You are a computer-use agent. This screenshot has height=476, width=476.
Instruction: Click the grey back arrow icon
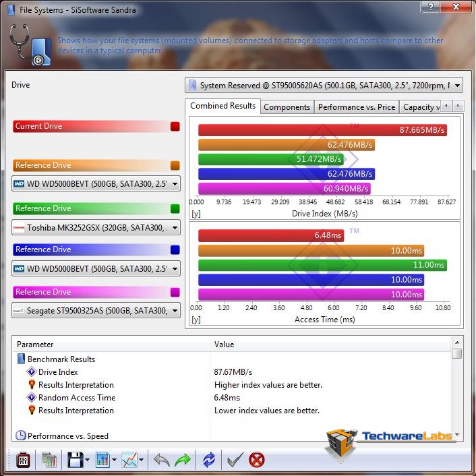162,460
